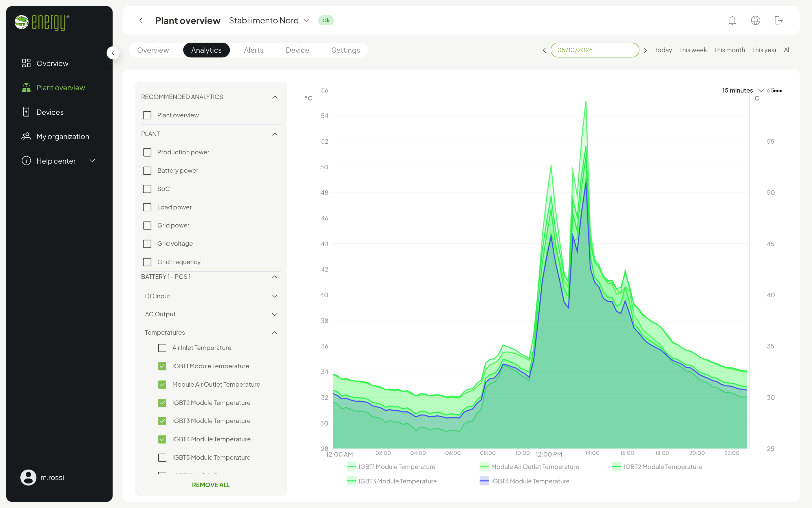Collapse the Plant section
Screen dimensions: 812x508
coord(275,134)
